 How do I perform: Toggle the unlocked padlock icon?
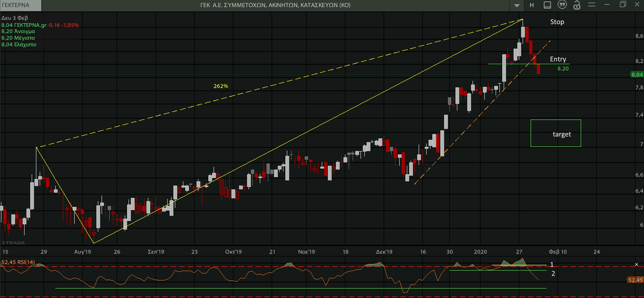point(577,5)
